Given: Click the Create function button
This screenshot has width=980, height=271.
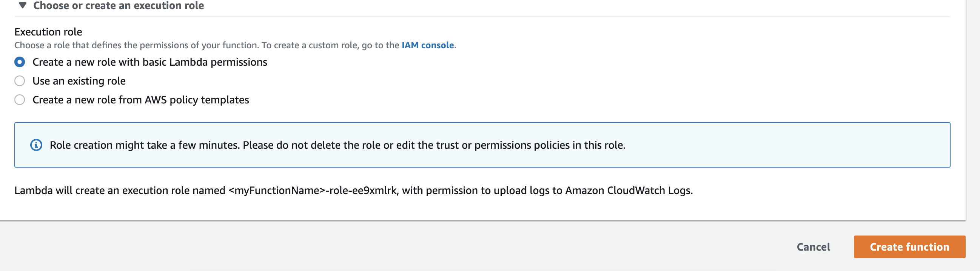Looking at the screenshot, I should 909,247.
